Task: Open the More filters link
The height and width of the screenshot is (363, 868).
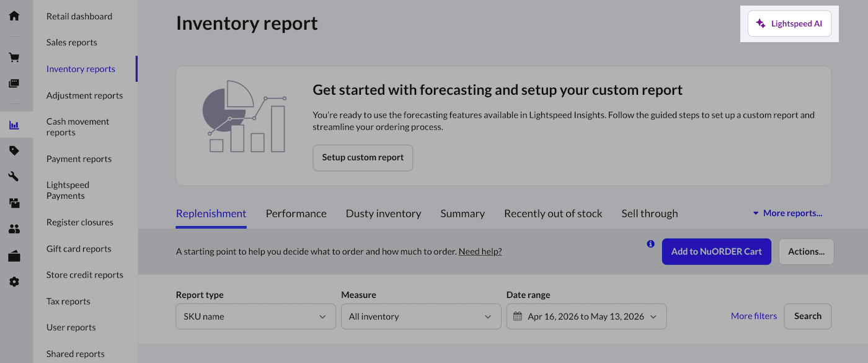Action: click(754, 316)
